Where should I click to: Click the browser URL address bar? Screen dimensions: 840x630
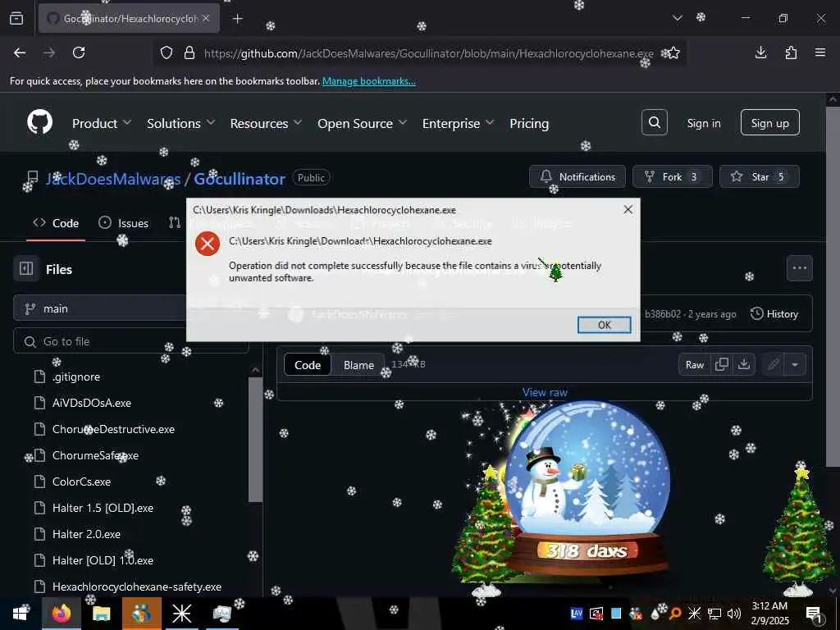click(x=419, y=53)
